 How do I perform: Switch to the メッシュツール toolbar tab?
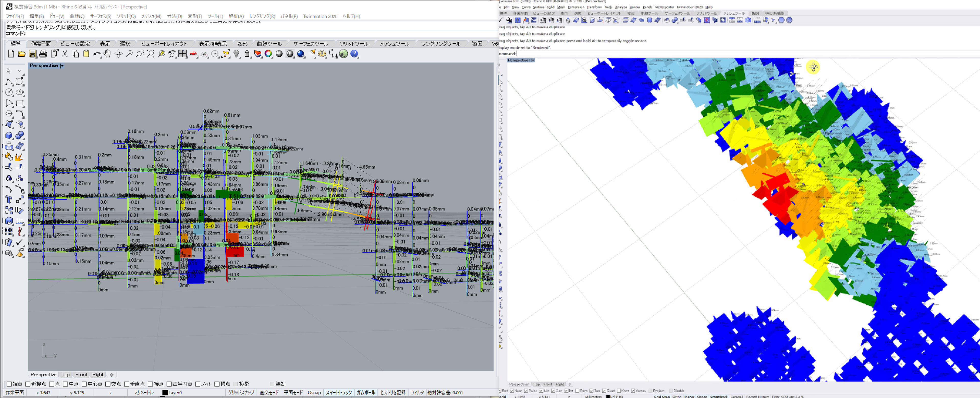[395, 44]
